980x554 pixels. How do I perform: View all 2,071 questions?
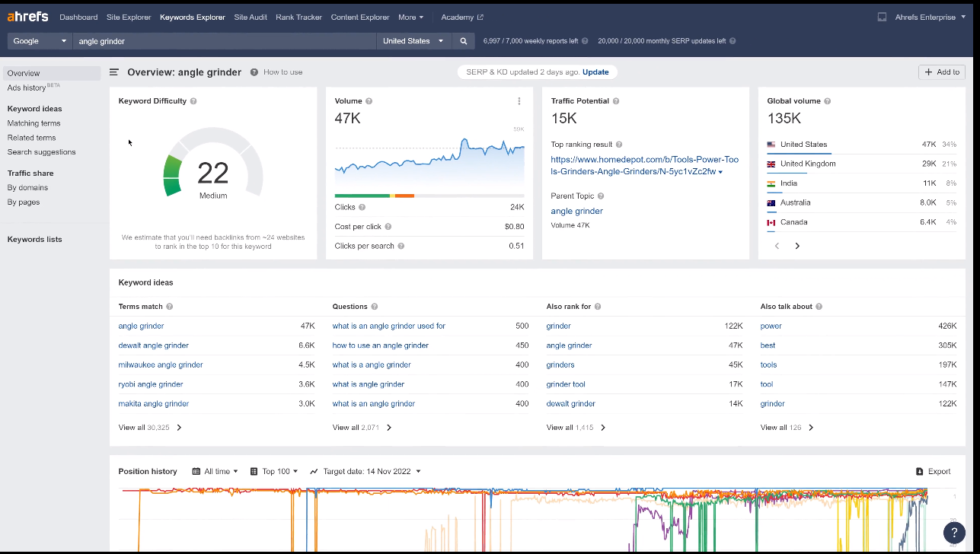pyautogui.click(x=362, y=428)
